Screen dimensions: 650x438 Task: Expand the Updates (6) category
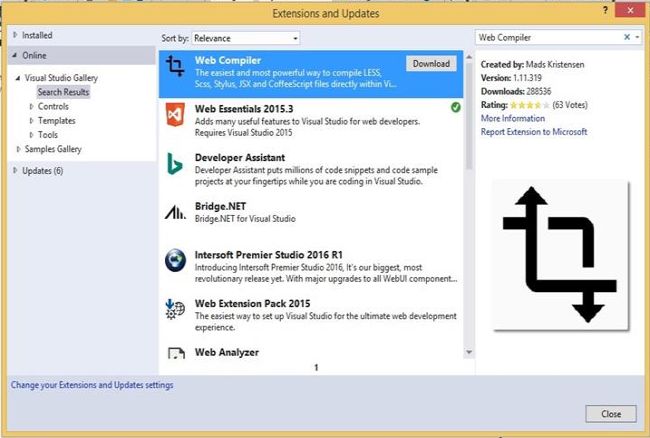click(x=15, y=170)
